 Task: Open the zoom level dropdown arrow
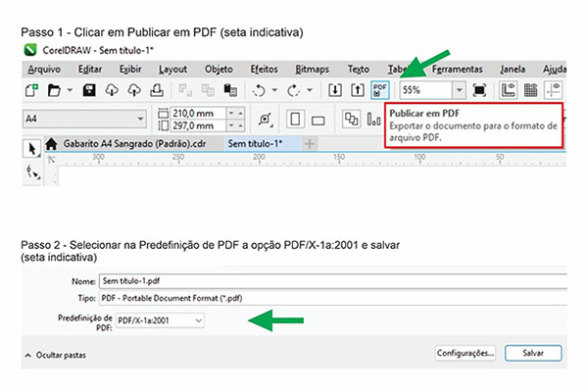coord(459,90)
